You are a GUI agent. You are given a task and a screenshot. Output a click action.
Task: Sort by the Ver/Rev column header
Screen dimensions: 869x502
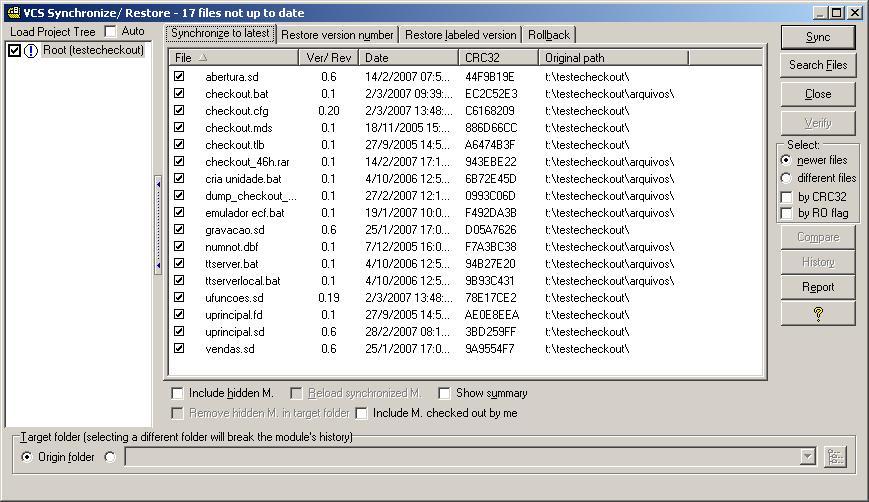click(x=329, y=58)
